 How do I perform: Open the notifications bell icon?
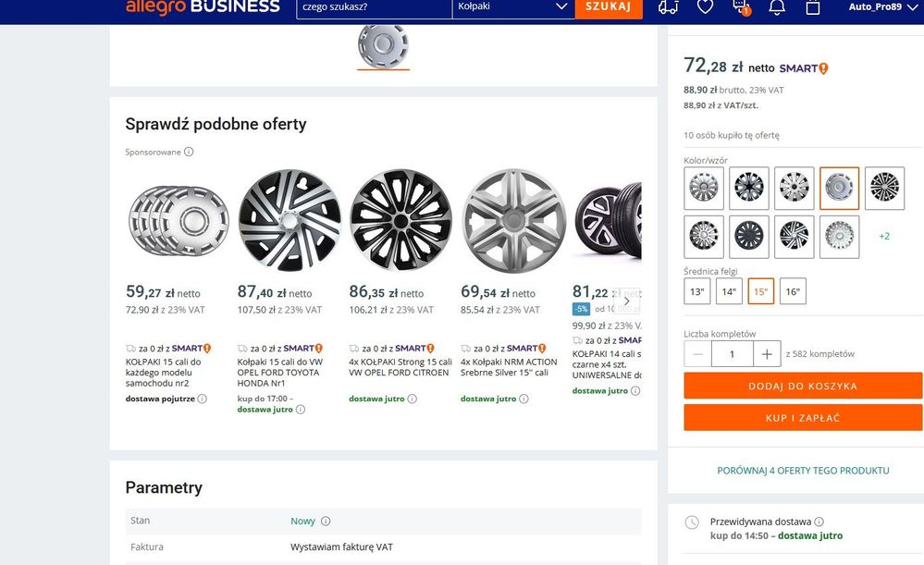click(777, 7)
